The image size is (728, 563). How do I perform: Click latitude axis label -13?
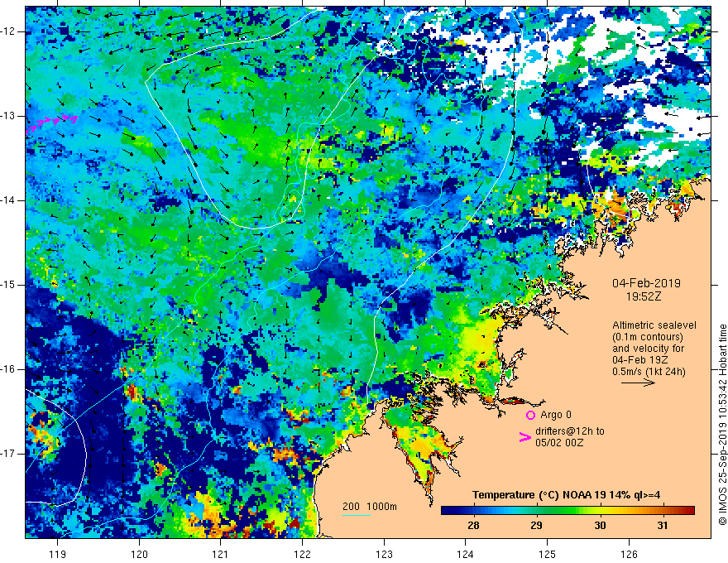point(8,116)
